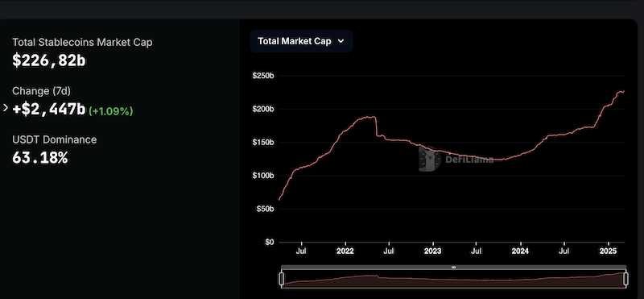Click the +$2,447b weekly change value
Viewport: 644px width, 299px height.
49,110
